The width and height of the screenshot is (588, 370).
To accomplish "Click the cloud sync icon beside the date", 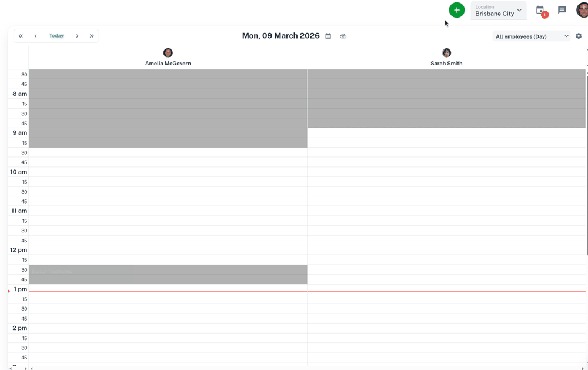I will coord(343,36).
